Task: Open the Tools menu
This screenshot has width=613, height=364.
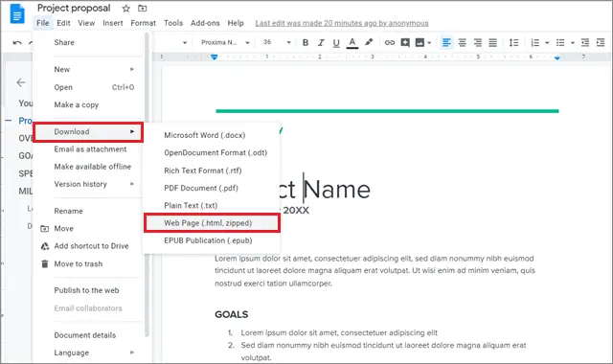Action: pyautogui.click(x=173, y=23)
